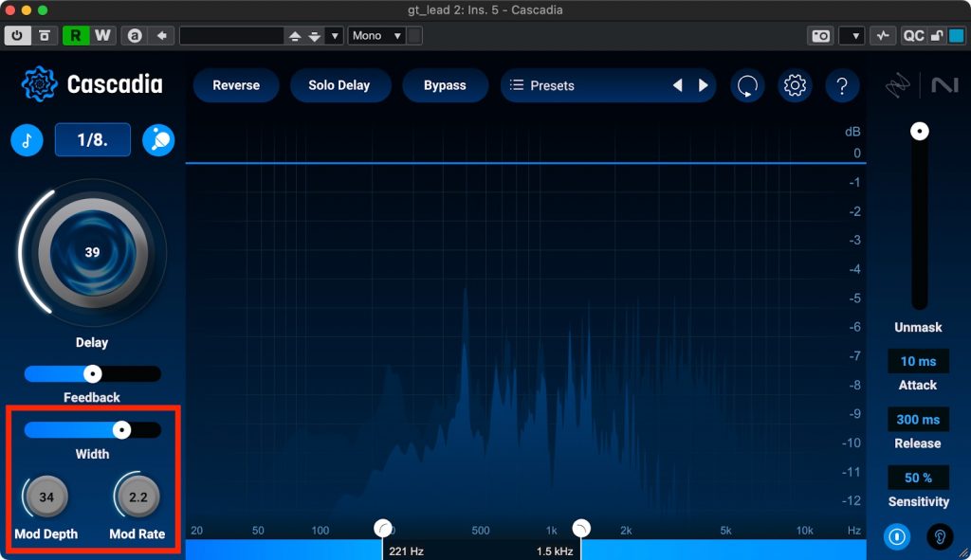Click the Cascadia logo icon
971x560 pixels.
(40, 84)
